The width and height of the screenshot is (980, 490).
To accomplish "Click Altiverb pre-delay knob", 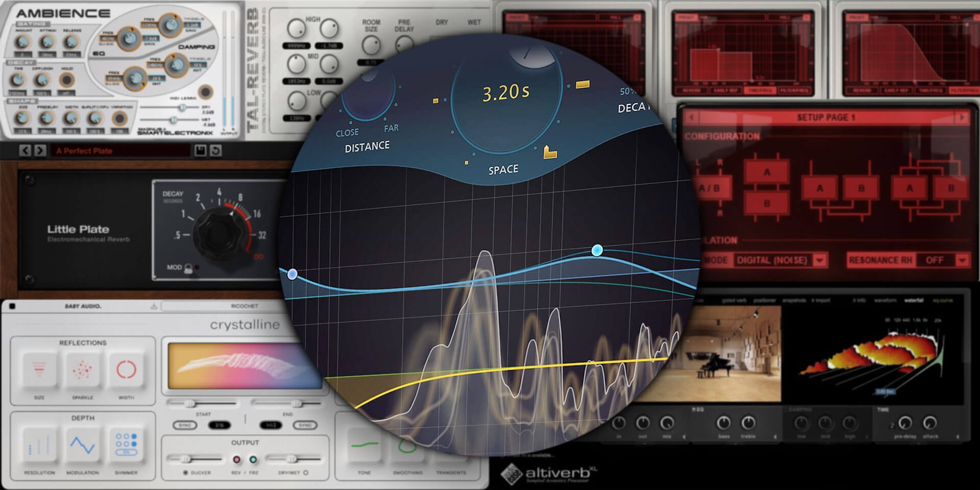I will pyautogui.click(x=905, y=423).
